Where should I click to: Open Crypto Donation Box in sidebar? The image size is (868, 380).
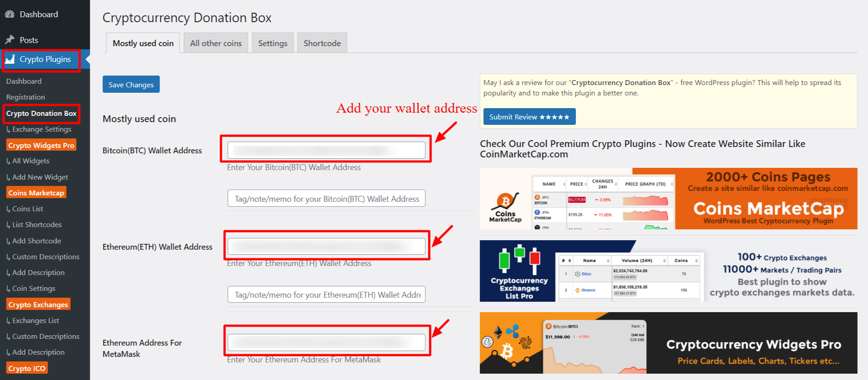tap(41, 114)
